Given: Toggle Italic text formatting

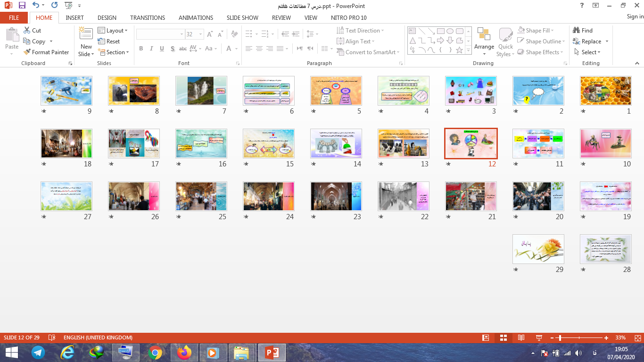Looking at the screenshot, I should (151, 49).
